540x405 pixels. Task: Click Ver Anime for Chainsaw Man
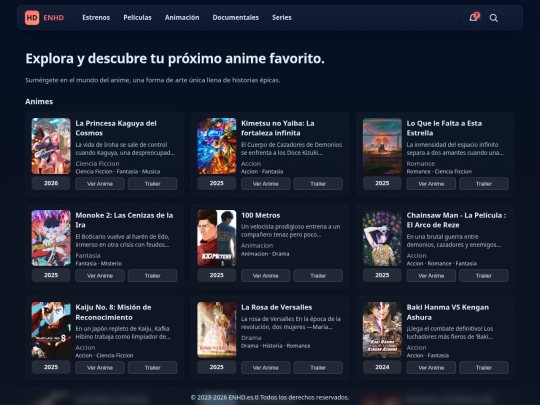pos(431,276)
